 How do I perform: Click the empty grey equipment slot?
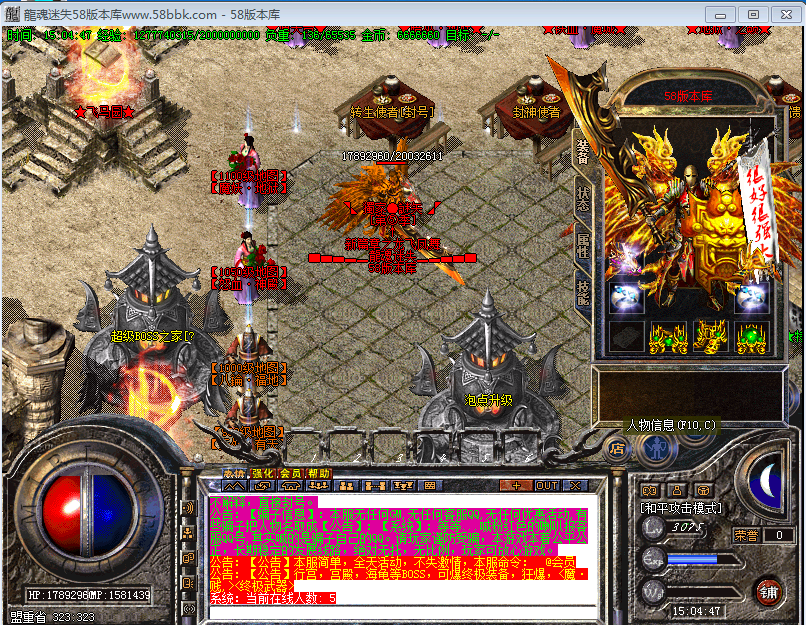626,337
